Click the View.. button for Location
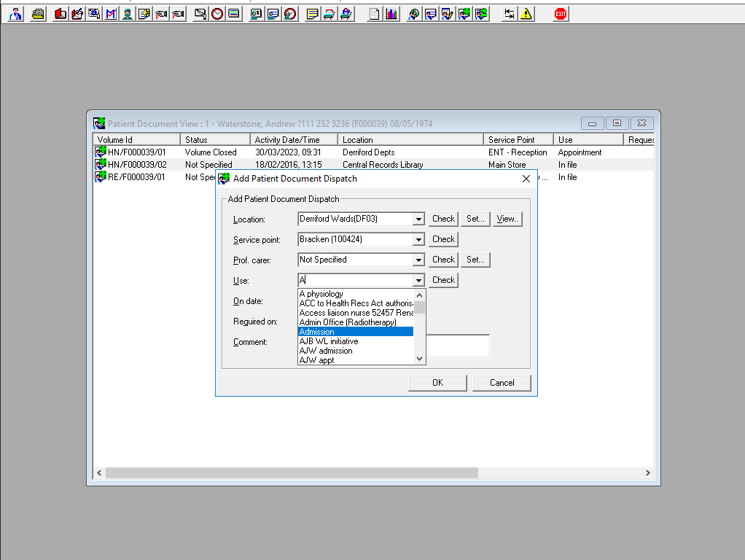This screenshot has width=745, height=560. (507, 219)
